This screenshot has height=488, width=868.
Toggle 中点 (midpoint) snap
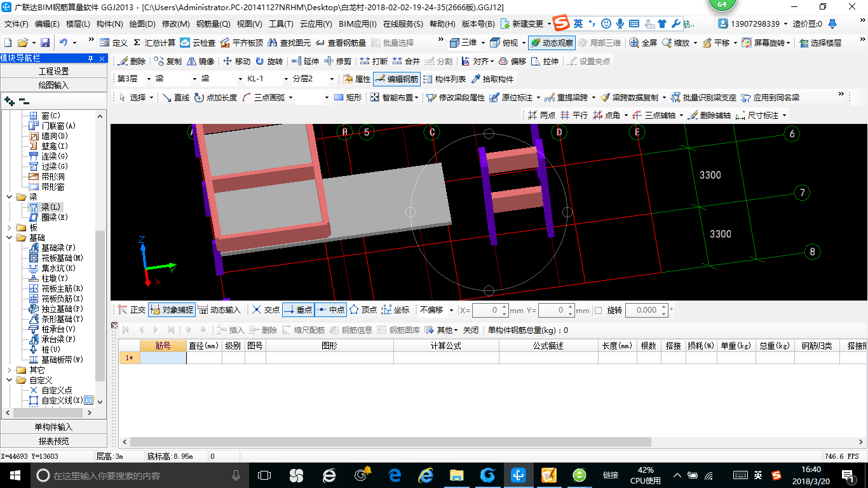tap(330, 310)
